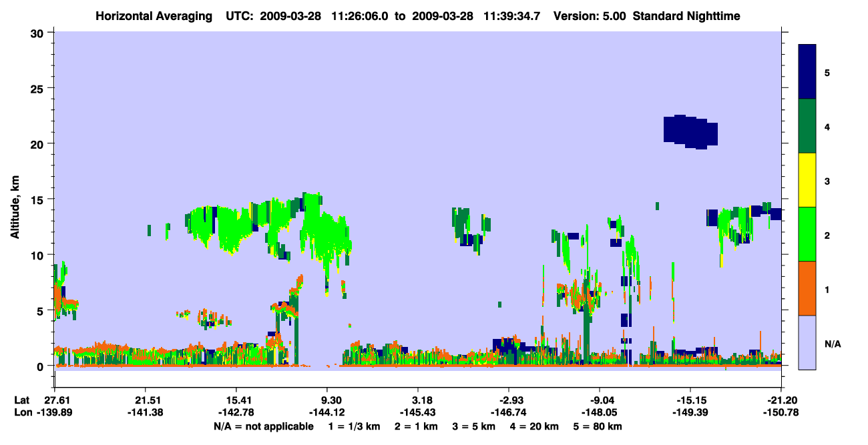Image resolution: width=868 pixels, height=445 pixels.
Task: Click the dark green level 4 legend swatch
Action: pos(807,126)
